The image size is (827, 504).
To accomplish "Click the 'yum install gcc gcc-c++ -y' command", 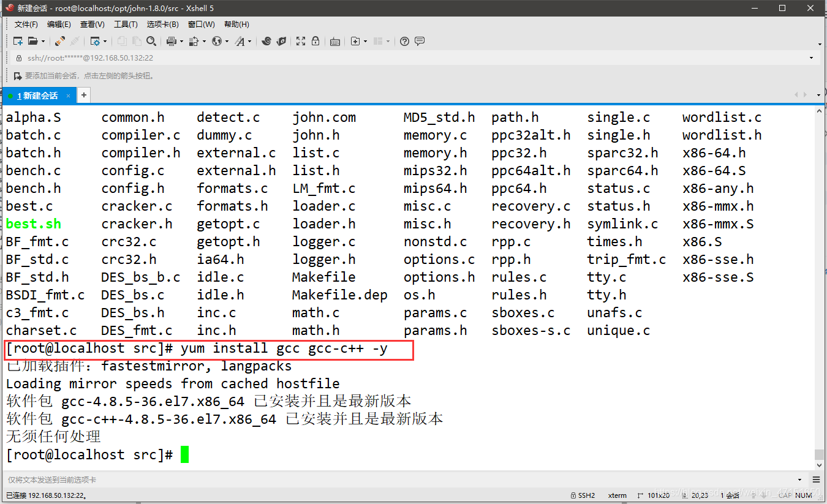I will [284, 349].
